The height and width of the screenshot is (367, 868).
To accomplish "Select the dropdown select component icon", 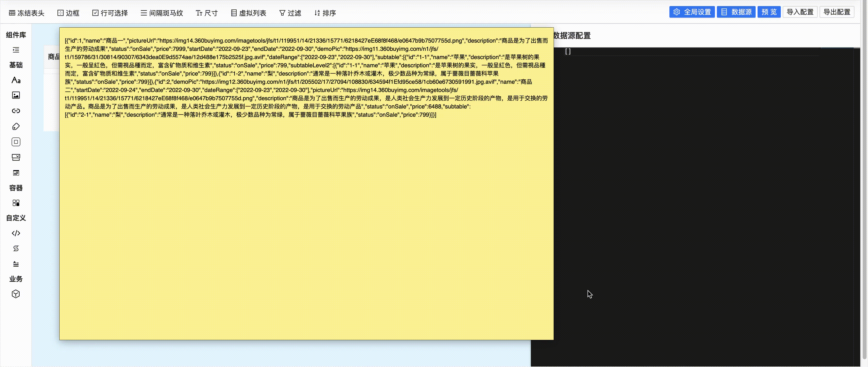I will 16,157.
